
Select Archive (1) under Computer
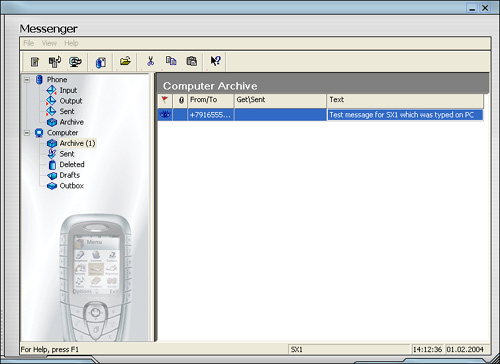click(x=77, y=143)
